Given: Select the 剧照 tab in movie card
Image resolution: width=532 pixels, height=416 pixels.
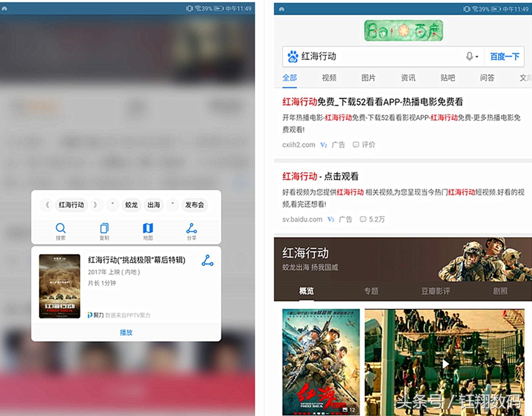Looking at the screenshot, I should pos(500,291).
